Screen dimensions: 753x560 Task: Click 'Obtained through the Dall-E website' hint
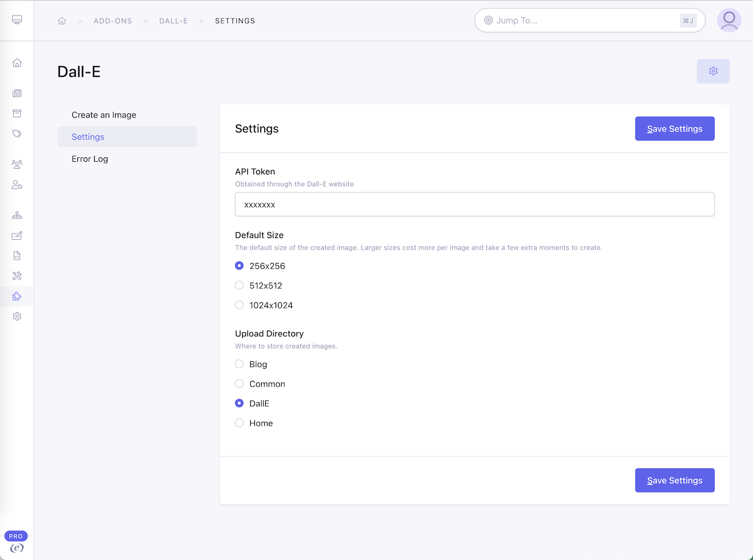click(x=294, y=184)
